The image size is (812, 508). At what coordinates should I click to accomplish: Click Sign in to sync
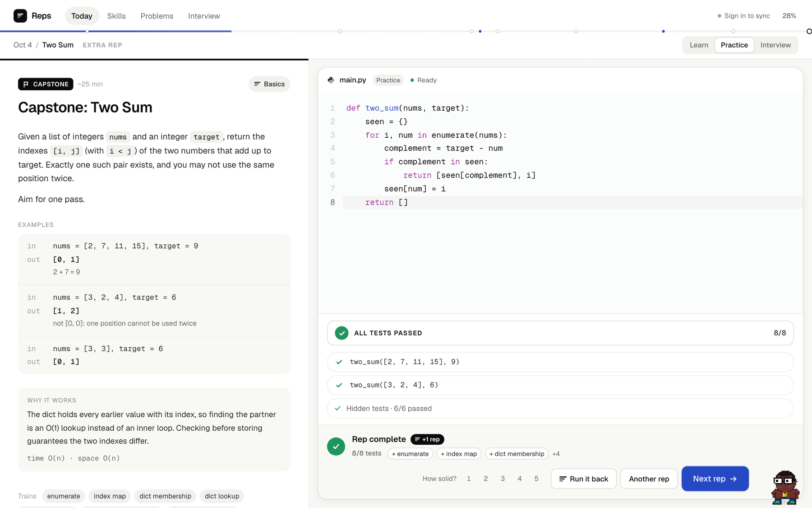743,16
